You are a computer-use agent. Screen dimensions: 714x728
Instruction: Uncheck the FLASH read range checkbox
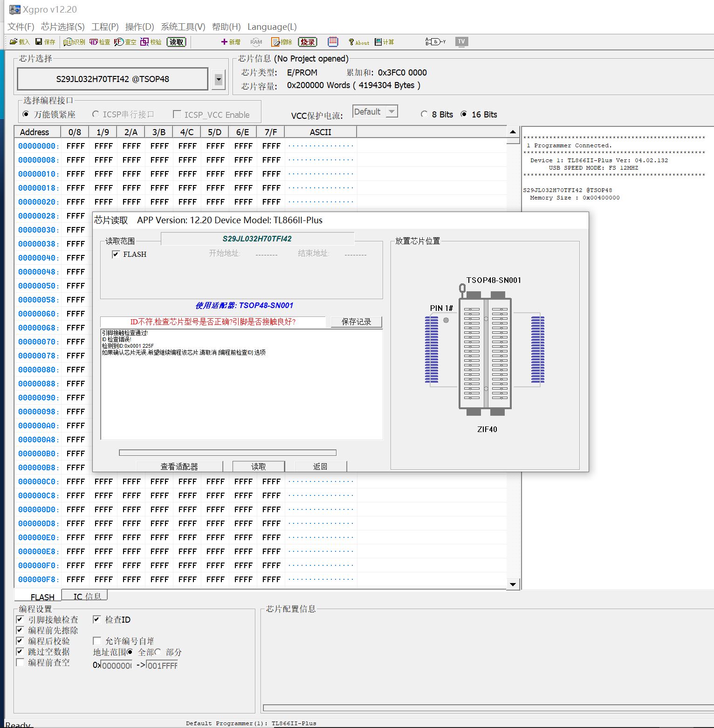point(116,254)
